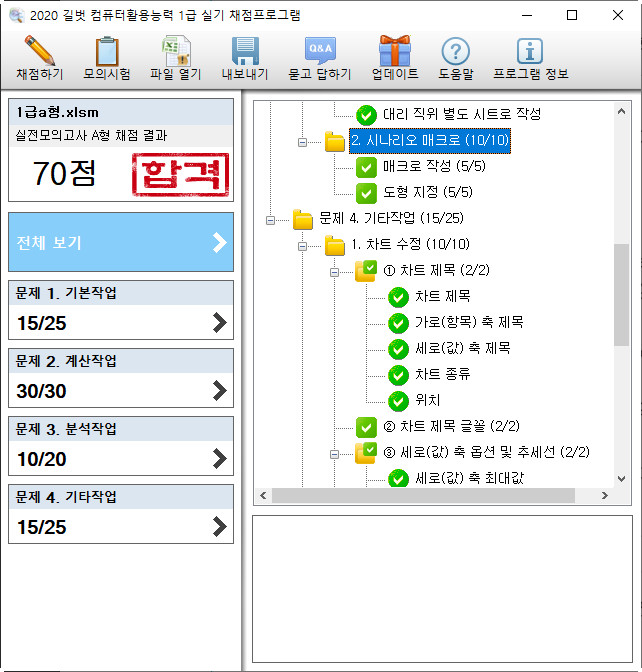
Task: Click the 파일 열기 toolbar icon
Action: coord(177,51)
